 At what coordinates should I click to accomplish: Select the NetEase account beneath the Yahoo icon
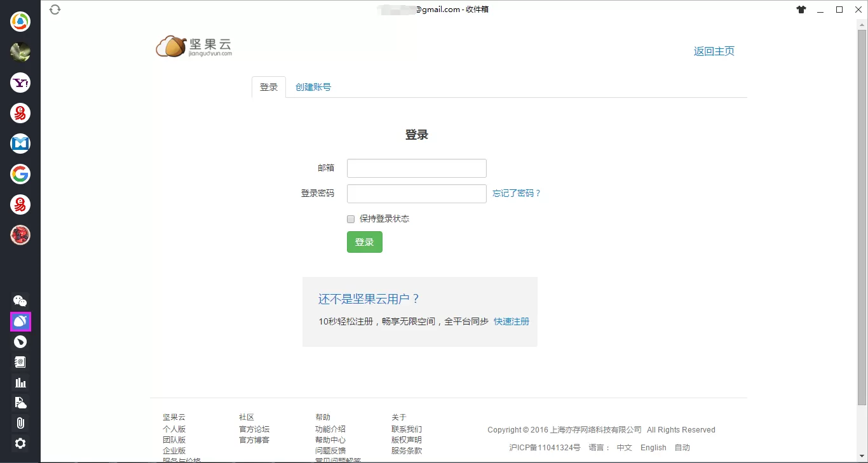click(20, 113)
